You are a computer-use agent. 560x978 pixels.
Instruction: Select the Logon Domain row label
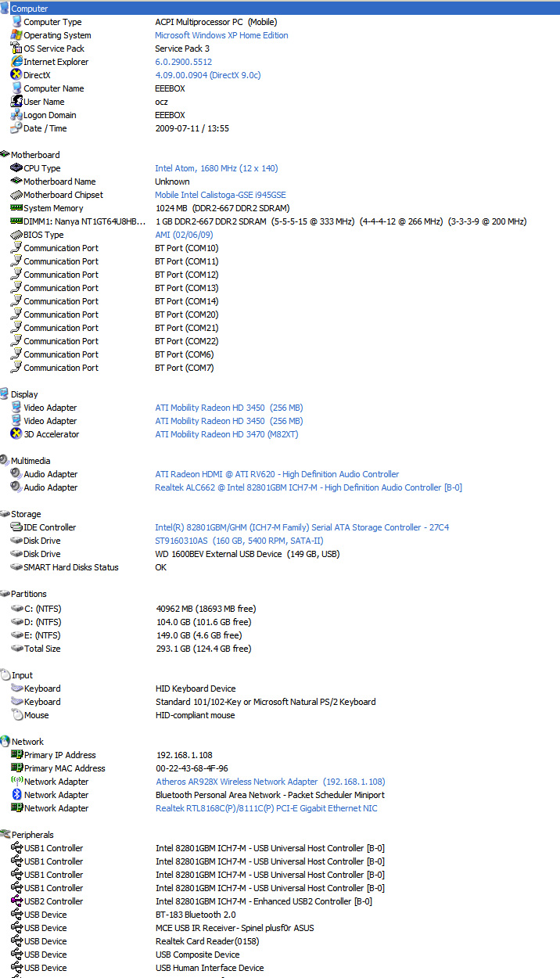(x=50, y=115)
